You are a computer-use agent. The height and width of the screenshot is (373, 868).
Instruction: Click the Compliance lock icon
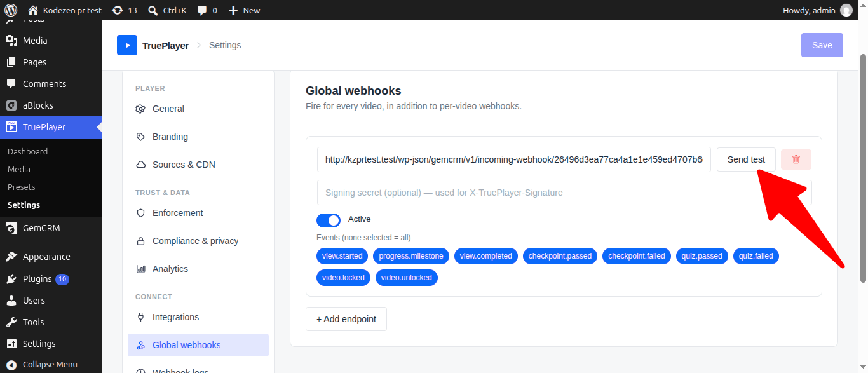(141, 241)
